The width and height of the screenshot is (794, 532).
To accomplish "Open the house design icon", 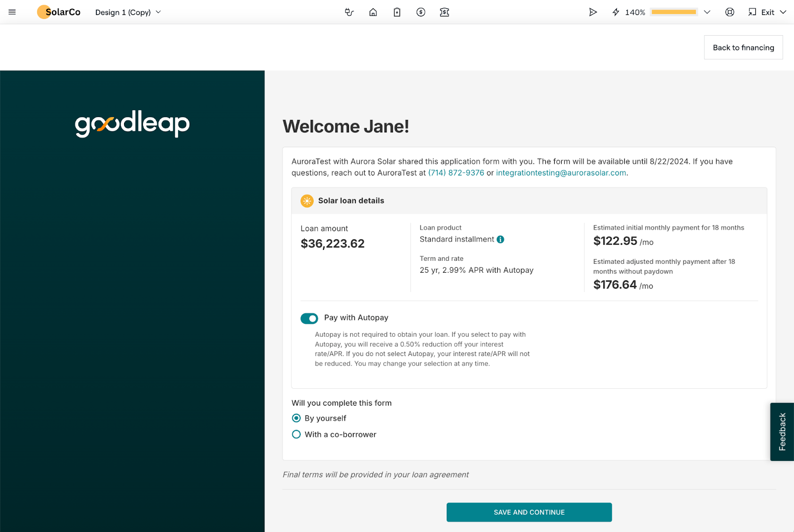I will click(x=373, y=12).
